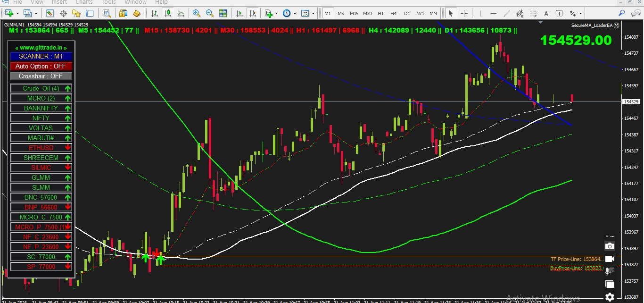Switch chart to Line Chart mode
Image resolution: width=644 pixels, height=303 pixels.
[x=181, y=13]
